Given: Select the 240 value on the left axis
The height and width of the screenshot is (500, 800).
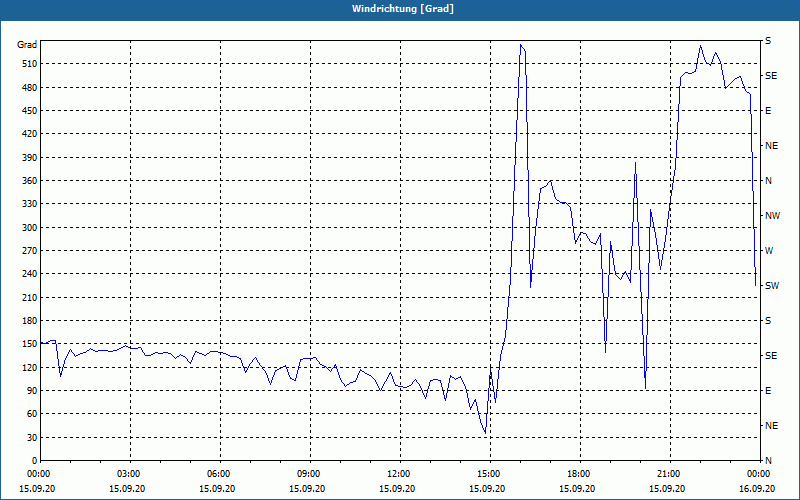Looking at the screenshot, I should 29,273.
